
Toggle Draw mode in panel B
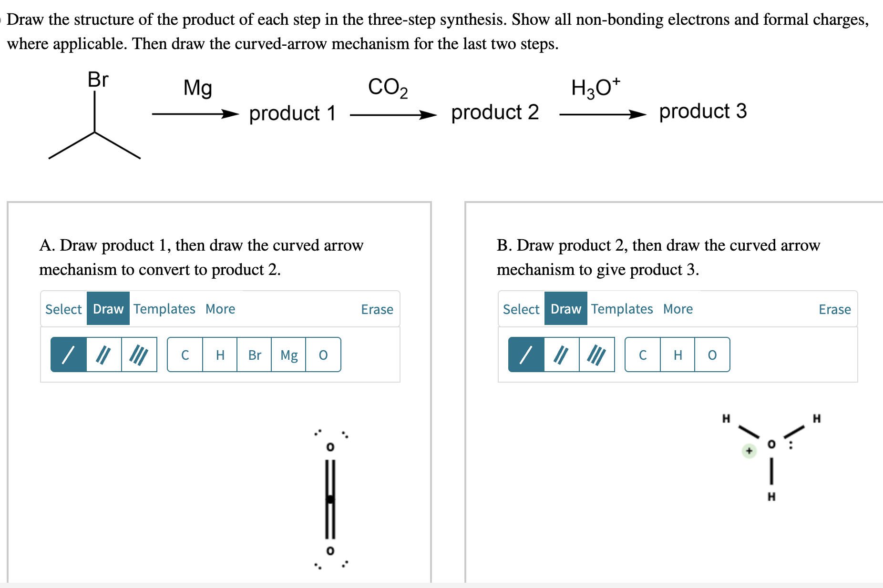[x=565, y=309]
